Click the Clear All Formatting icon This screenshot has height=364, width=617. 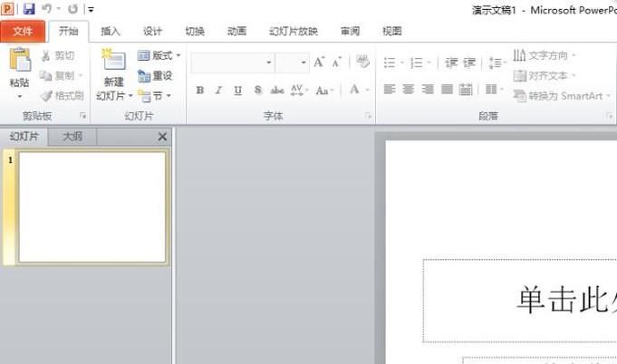[x=362, y=62]
